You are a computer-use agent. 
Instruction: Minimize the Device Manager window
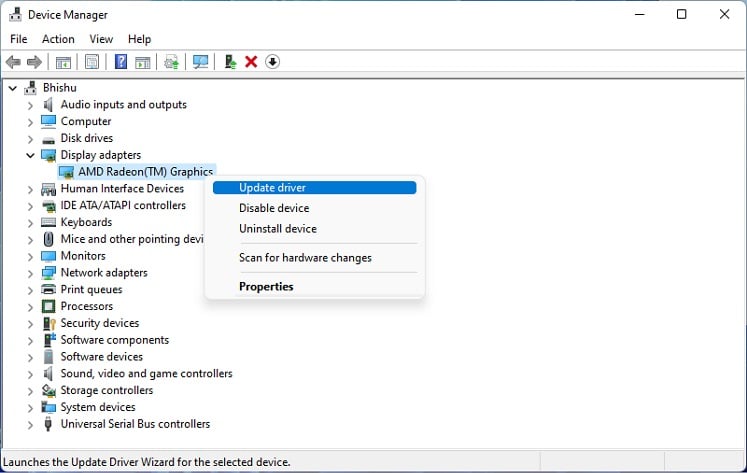point(639,14)
